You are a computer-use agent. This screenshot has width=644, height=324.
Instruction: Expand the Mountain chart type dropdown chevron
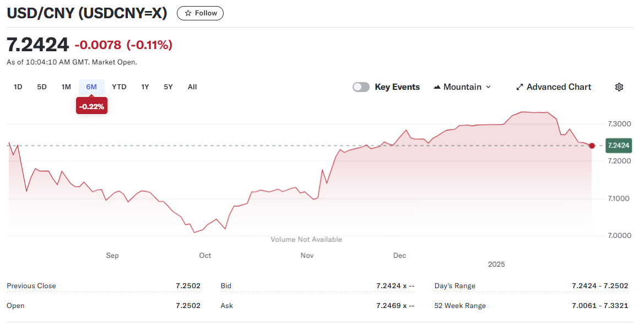[x=488, y=87]
